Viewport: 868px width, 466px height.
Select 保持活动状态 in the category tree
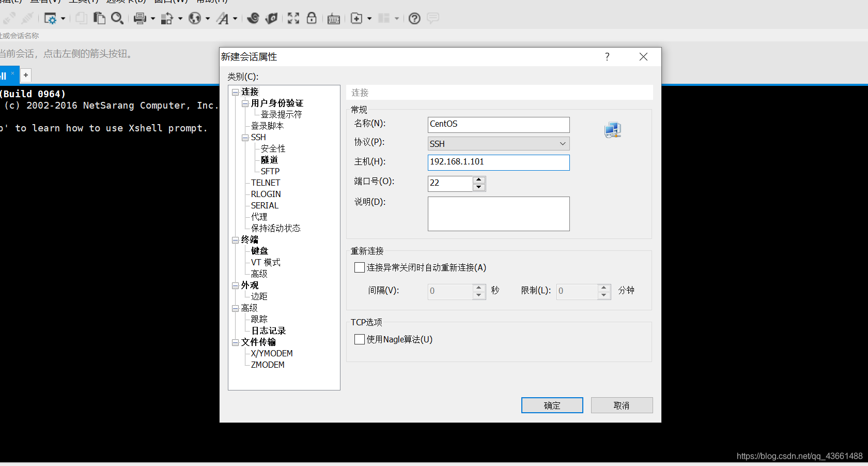pos(275,229)
